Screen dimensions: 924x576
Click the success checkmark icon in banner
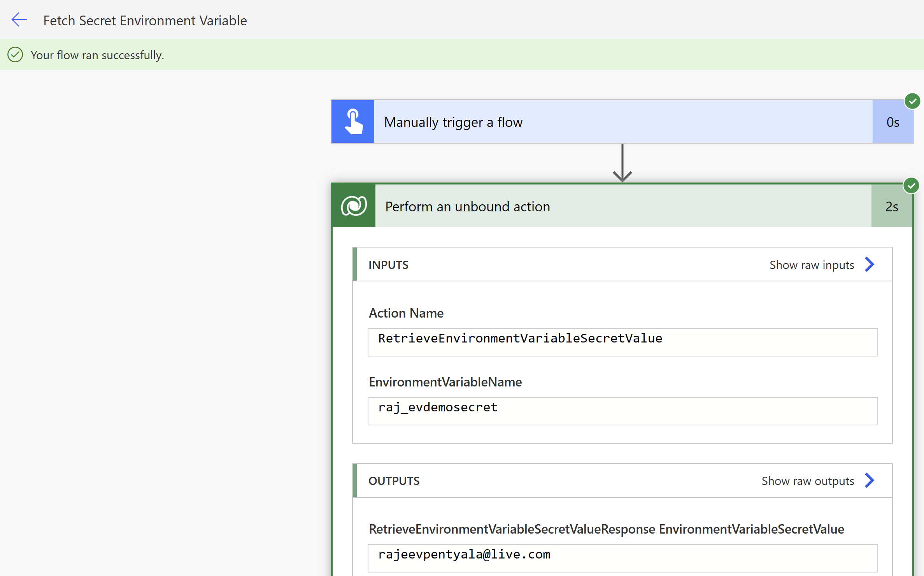pos(15,55)
